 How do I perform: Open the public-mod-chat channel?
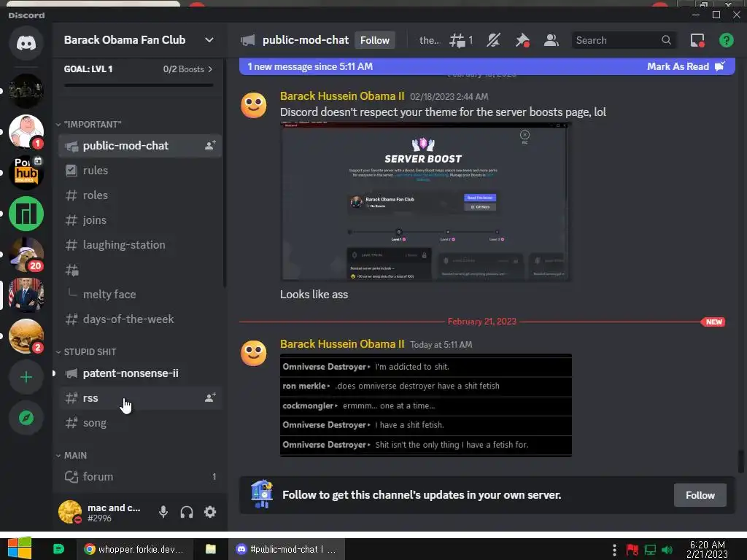coord(139,146)
